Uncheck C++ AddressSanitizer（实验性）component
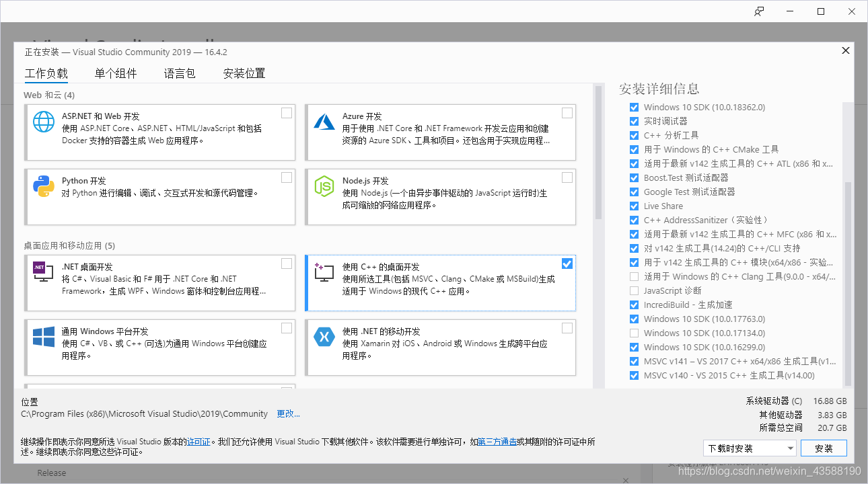Image resolution: width=868 pixels, height=484 pixels. [x=634, y=220]
